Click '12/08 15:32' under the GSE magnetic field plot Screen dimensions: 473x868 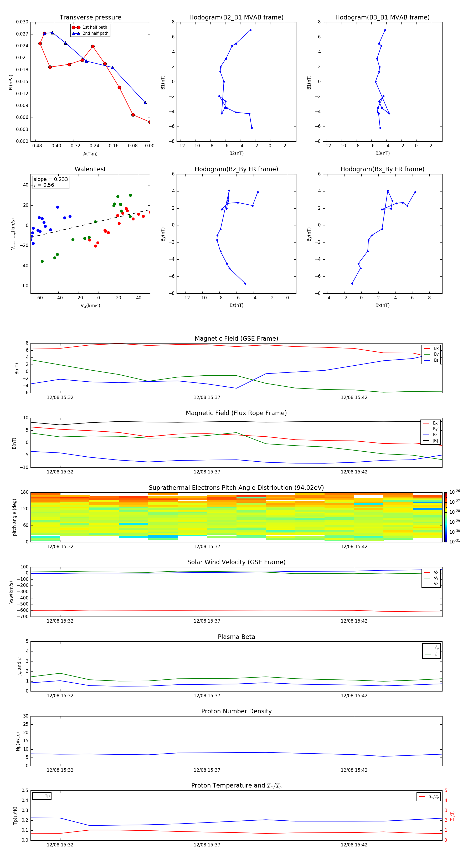pos(60,398)
